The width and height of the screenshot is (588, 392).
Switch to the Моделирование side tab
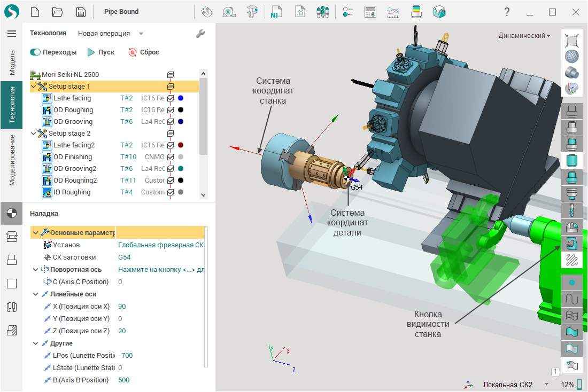pyautogui.click(x=12, y=160)
